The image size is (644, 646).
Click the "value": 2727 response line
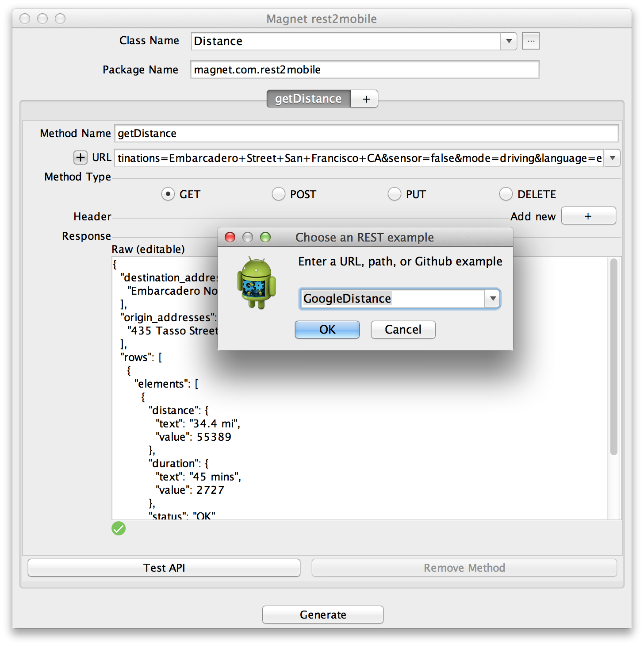(190, 490)
